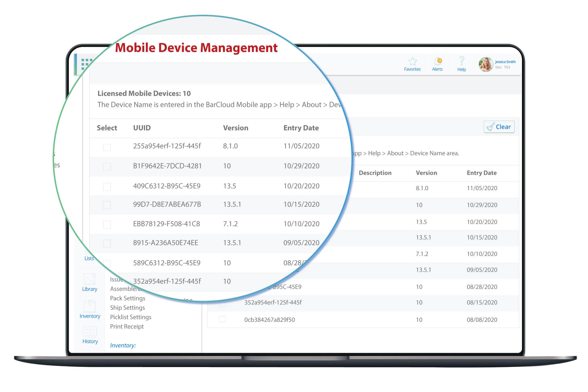Click entry date 11/05/2020 in background table
The width and height of the screenshot is (588, 392).
point(482,188)
